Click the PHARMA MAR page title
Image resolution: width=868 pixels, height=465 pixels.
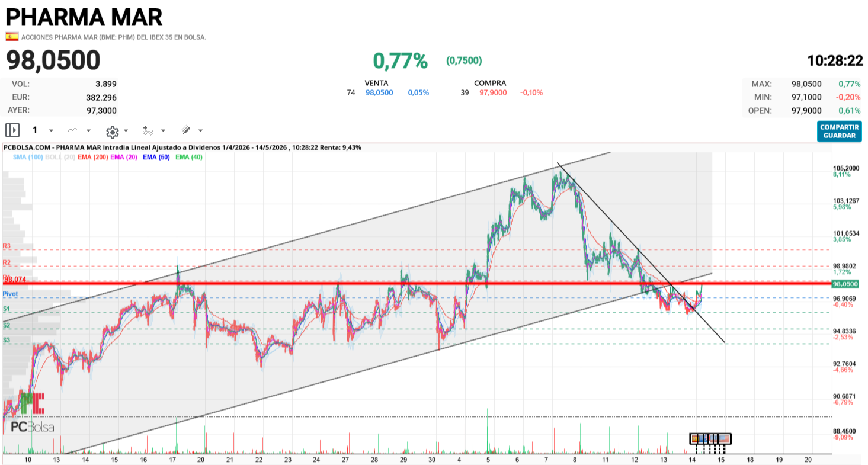coord(84,17)
